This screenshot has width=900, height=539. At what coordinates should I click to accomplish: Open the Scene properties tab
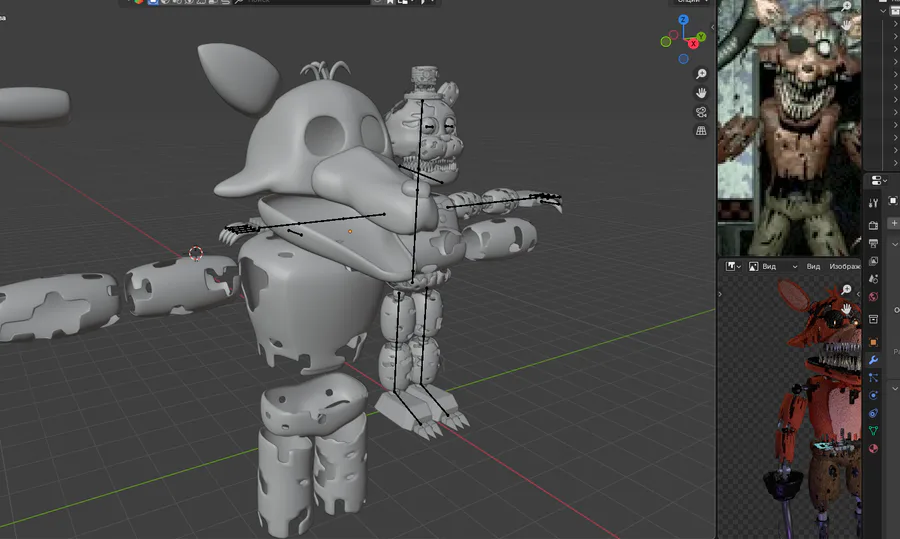[873, 279]
